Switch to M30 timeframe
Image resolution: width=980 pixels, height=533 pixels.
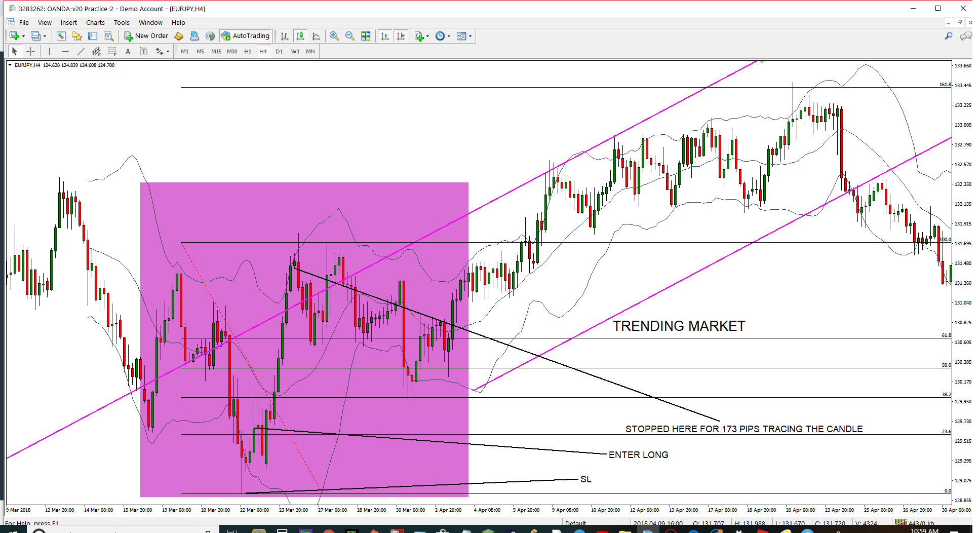(x=232, y=51)
